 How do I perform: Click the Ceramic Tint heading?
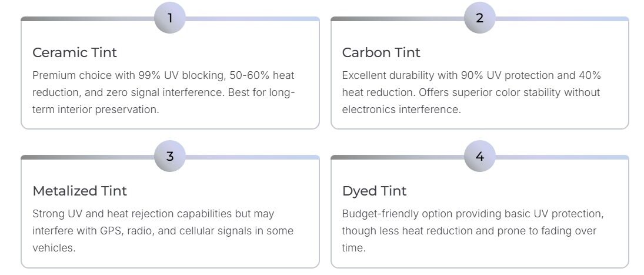(75, 52)
